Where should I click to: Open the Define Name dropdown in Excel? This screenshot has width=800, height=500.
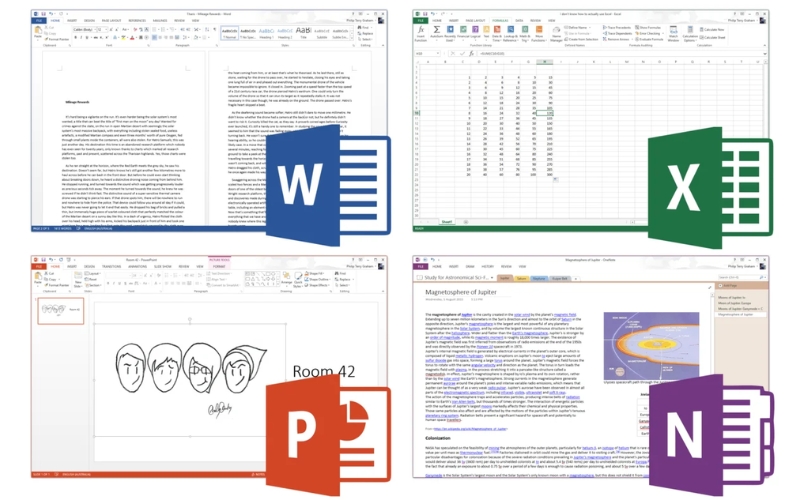point(578,28)
